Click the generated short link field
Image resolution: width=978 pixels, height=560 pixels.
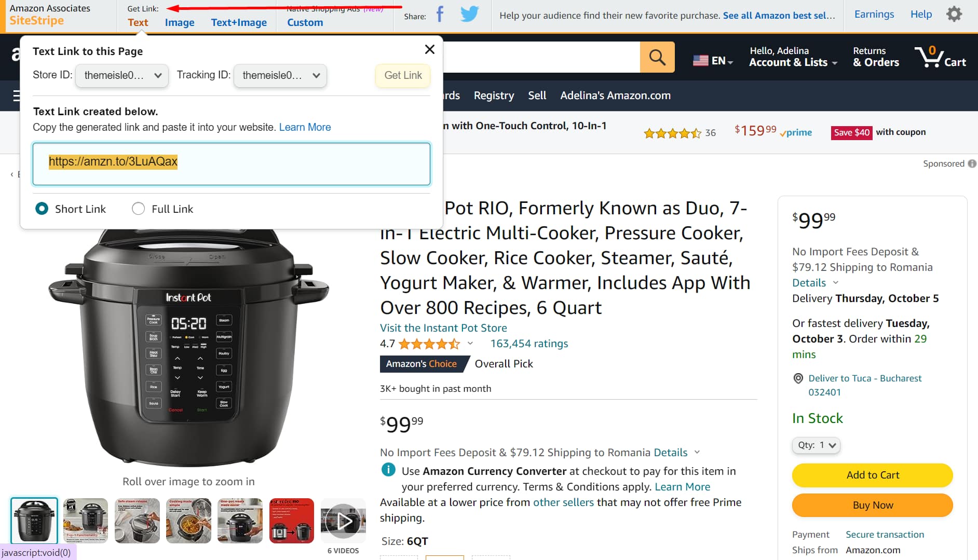(232, 164)
